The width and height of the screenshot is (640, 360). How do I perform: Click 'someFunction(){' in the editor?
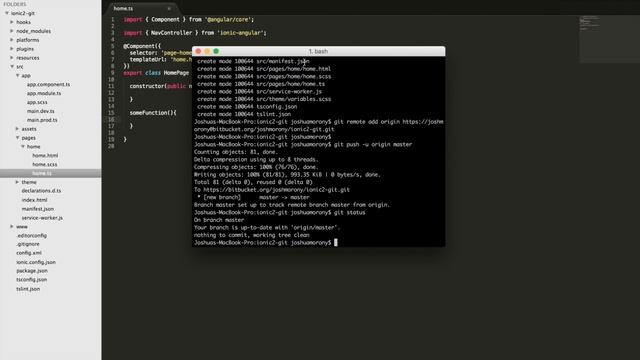153,113
